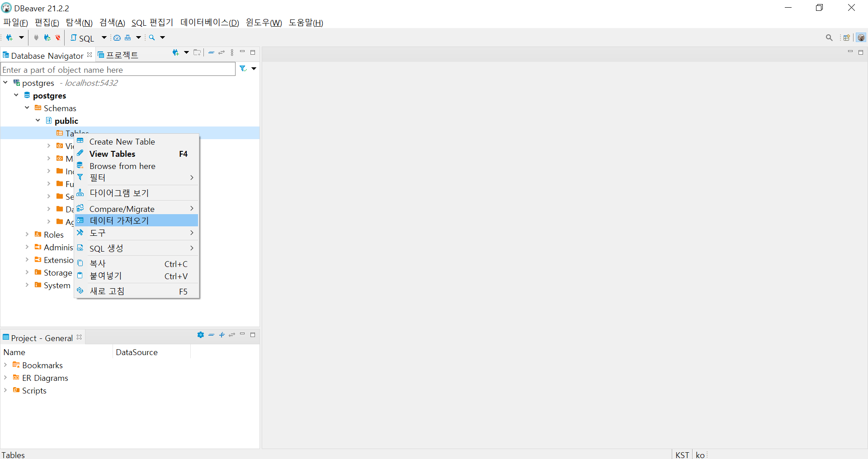The height and width of the screenshot is (459, 868).
Task: Toggle Link with Editor in Project panel
Action: (232, 335)
